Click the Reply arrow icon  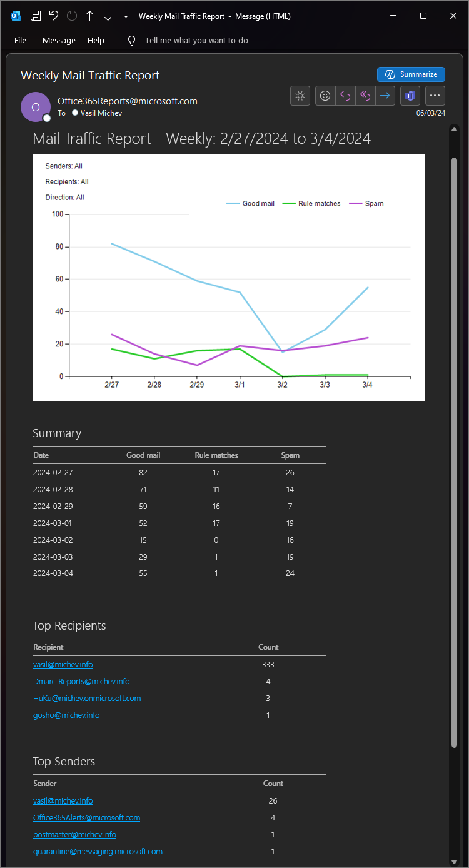pyautogui.click(x=345, y=96)
